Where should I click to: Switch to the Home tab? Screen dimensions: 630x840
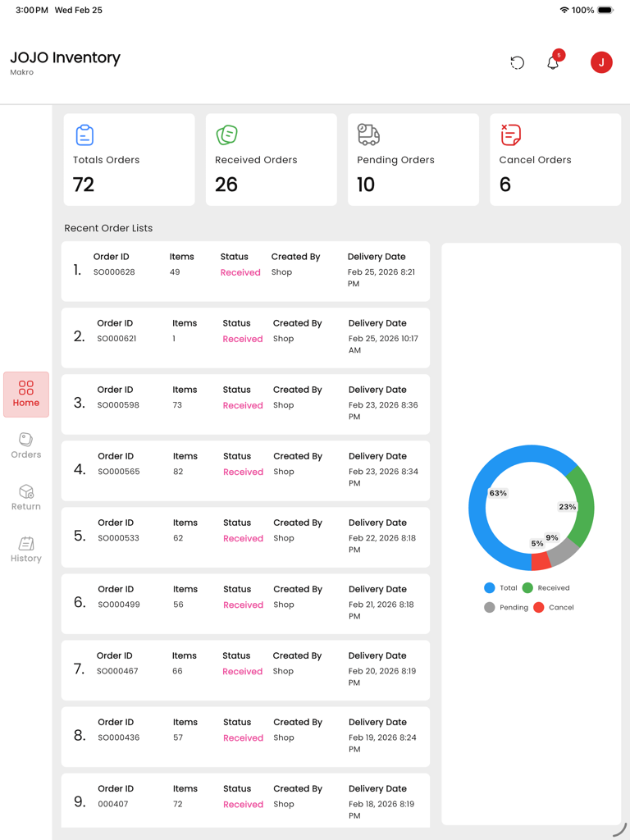(x=26, y=395)
